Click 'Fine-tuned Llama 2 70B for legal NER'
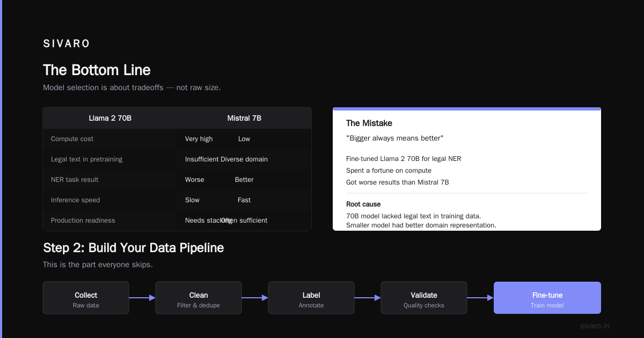644x338 pixels. 404,159
